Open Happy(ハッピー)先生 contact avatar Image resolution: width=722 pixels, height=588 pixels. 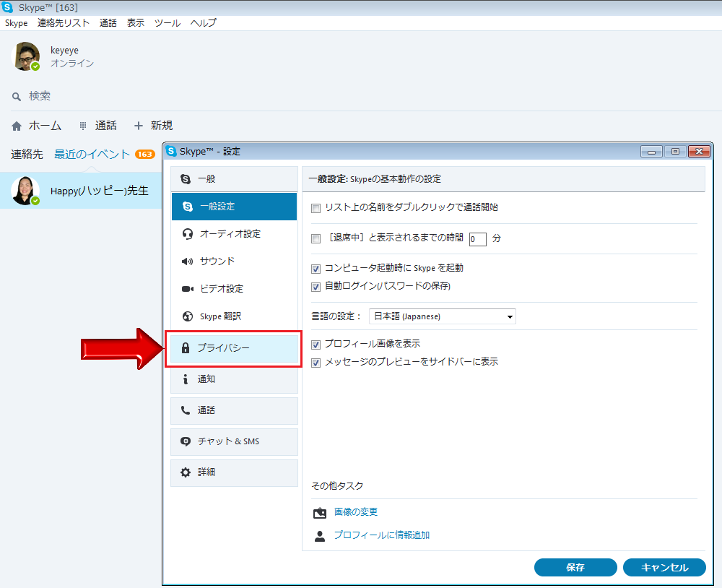(25, 191)
